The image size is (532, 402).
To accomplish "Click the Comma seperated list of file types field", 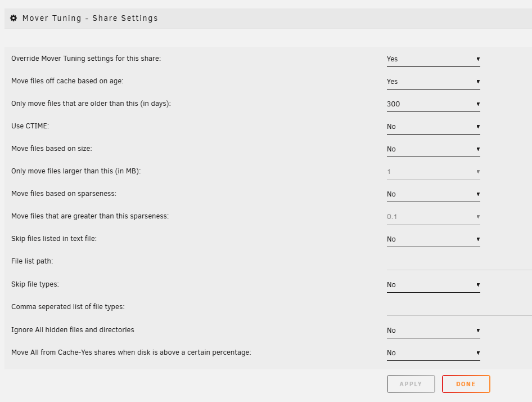I will point(459,308).
